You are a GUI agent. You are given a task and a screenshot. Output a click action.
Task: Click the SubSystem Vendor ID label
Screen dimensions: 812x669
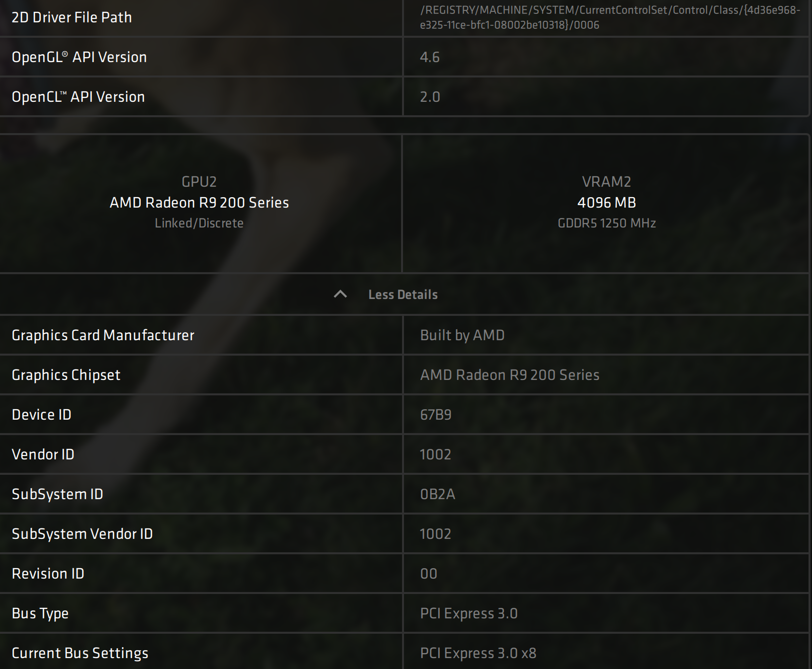(x=82, y=534)
